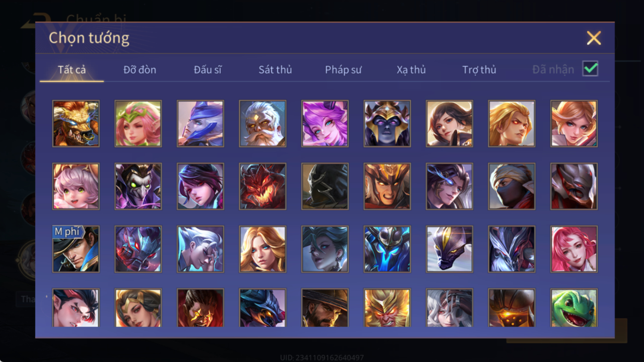Select the hero marked 'M phí'
644x362 pixels.
pos(76,249)
